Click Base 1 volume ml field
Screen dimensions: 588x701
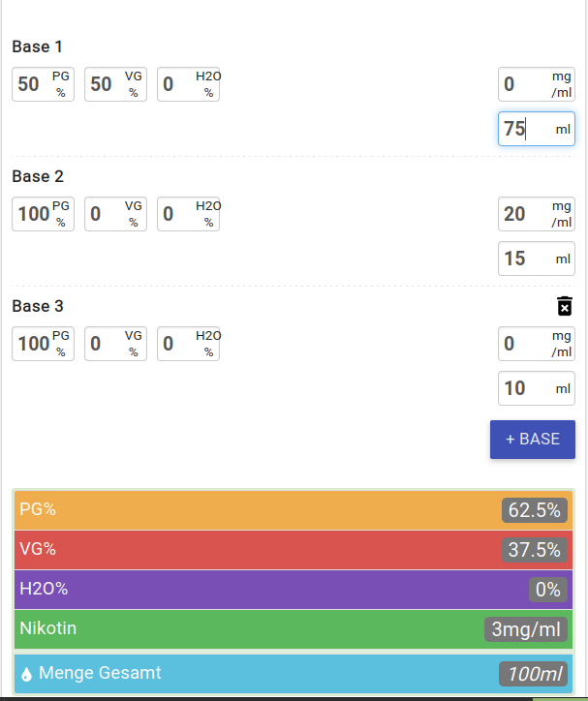tap(536, 129)
